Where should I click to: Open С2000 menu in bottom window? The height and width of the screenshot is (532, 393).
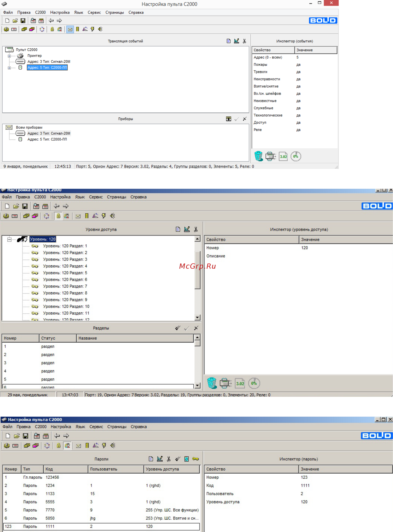tap(41, 426)
